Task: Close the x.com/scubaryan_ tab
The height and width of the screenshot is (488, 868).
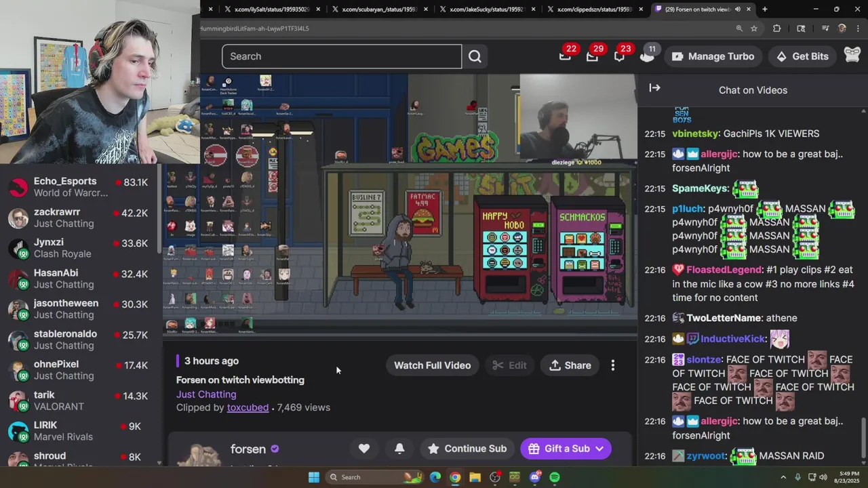Action: tap(426, 9)
